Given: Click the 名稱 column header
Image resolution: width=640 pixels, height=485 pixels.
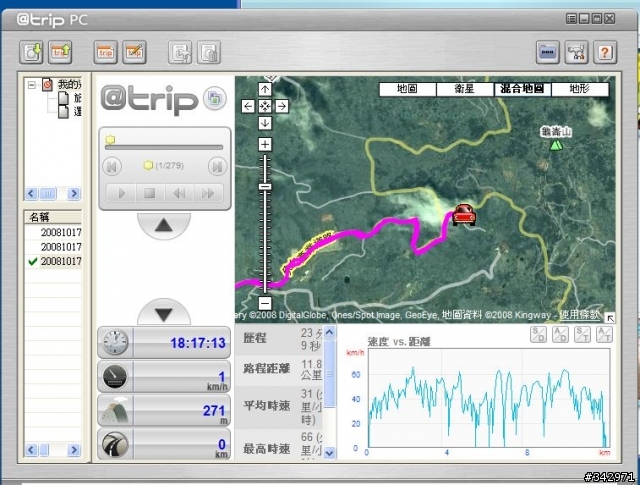Looking at the screenshot, I should pos(53,217).
